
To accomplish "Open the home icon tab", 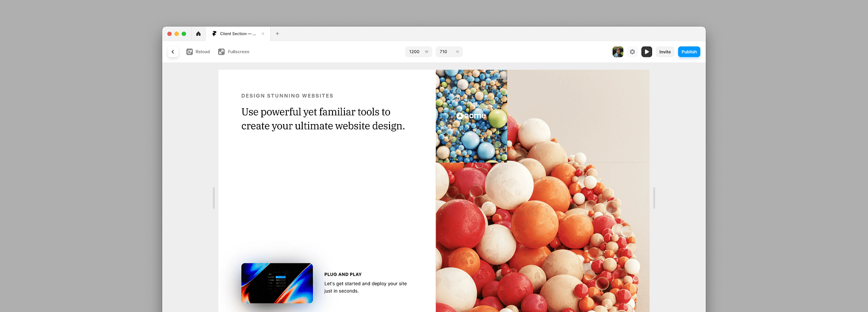I will [x=199, y=34].
